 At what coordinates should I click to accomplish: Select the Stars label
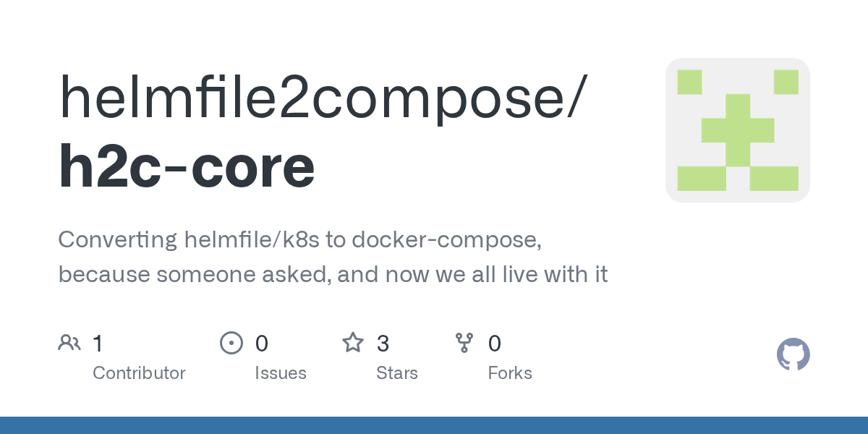396,373
